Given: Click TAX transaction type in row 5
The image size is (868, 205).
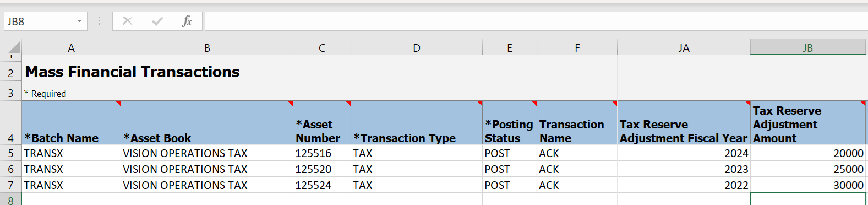Looking at the screenshot, I should click(x=417, y=153).
